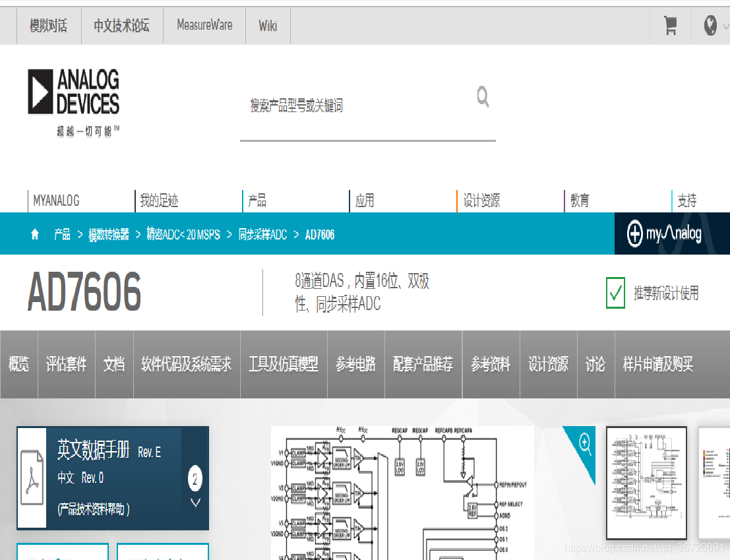Switch to 讨论 tab
Image resolution: width=730 pixels, height=560 pixels.
coord(596,364)
